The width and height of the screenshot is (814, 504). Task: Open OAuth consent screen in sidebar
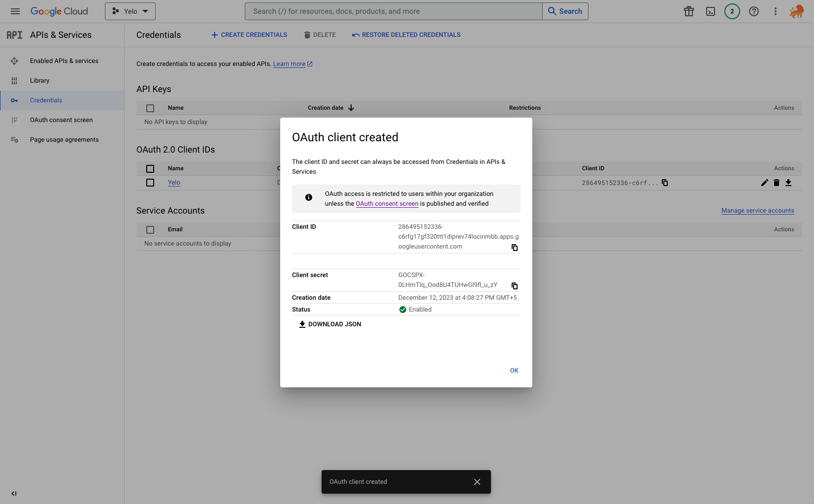tap(62, 120)
